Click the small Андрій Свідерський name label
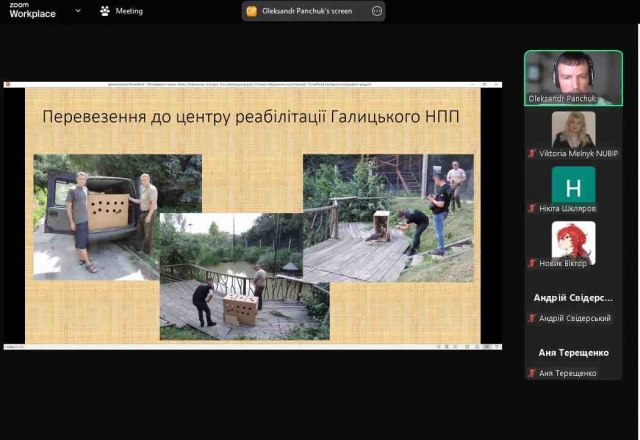Screen dimensions: 640x440 [x=575, y=318]
